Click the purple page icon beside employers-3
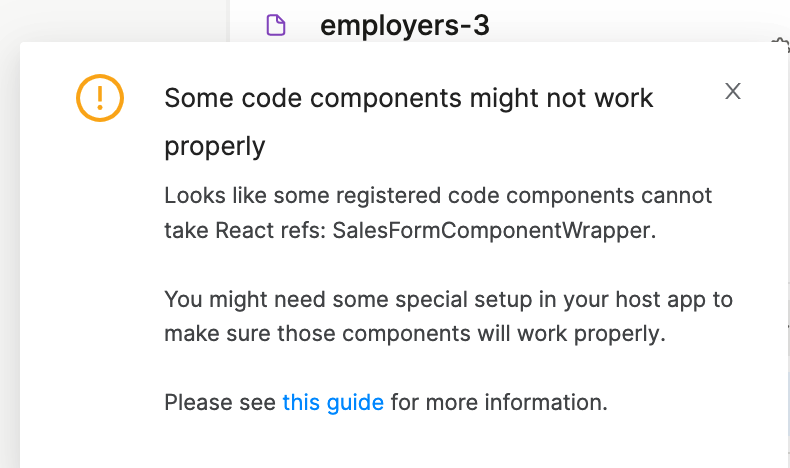Screen dimensions: 790x468 point(276,25)
